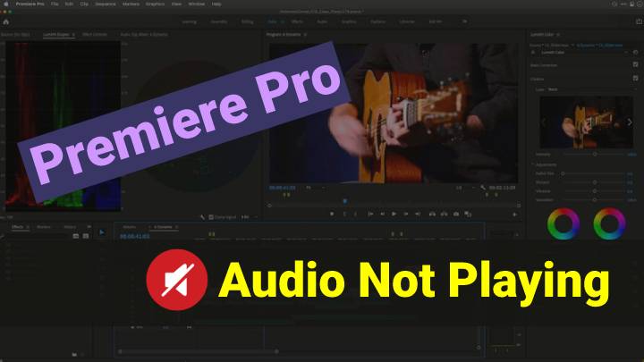
Task: Show the workspace overflow menu
Action: [x=464, y=21]
